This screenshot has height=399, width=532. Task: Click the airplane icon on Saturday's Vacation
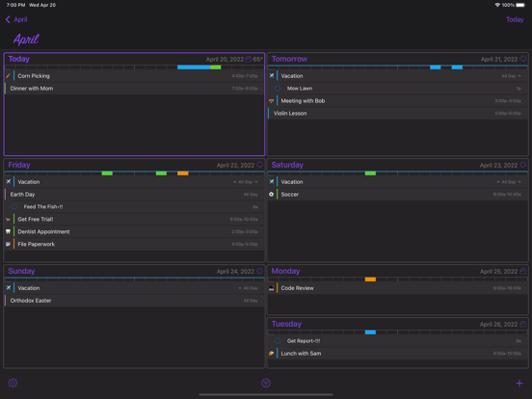(x=272, y=182)
